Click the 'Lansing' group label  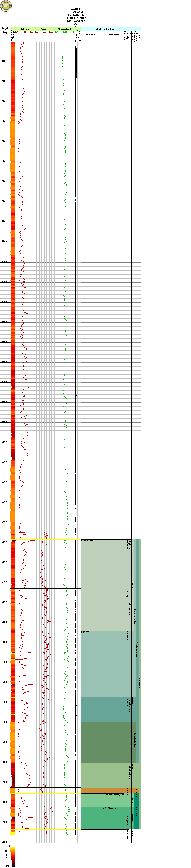(x=127, y=593)
